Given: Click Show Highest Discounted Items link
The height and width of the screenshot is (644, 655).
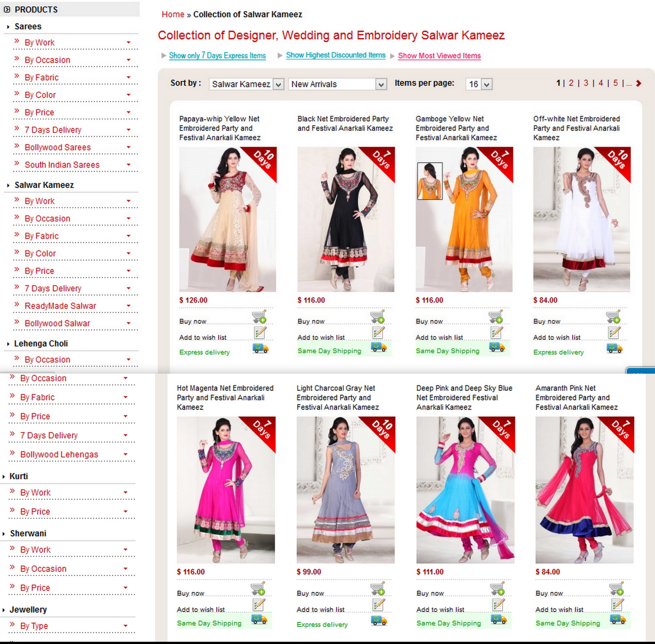Looking at the screenshot, I should 336,55.
